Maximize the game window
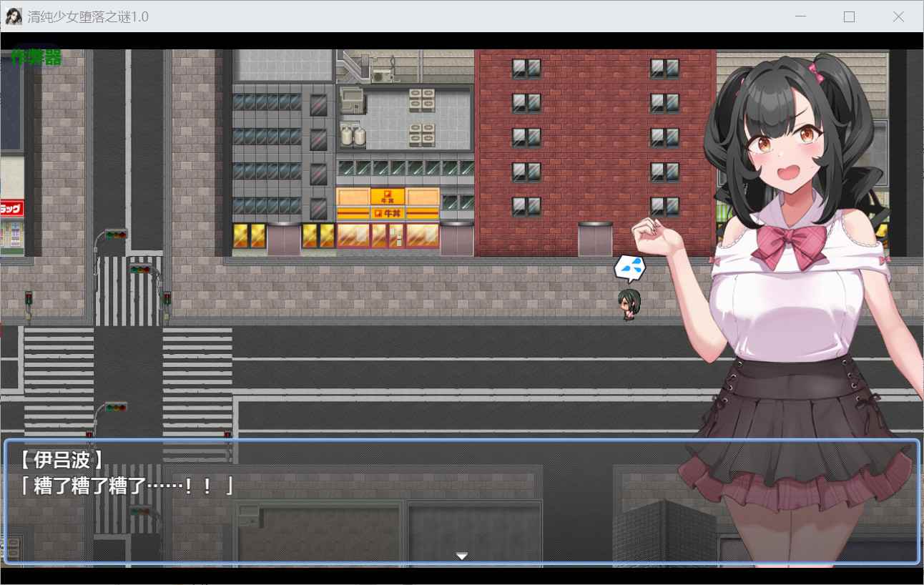Screen dimensions: 924x585 click(849, 16)
